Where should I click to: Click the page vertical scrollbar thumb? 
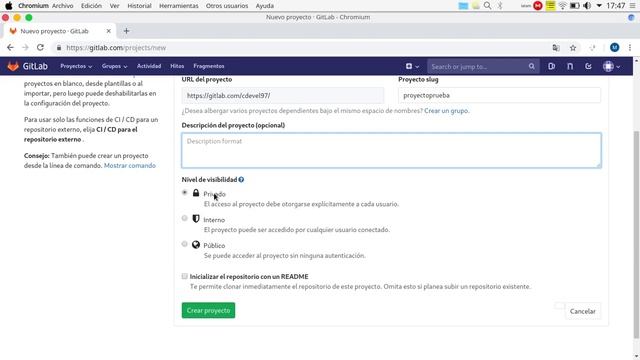coord(636,235)
